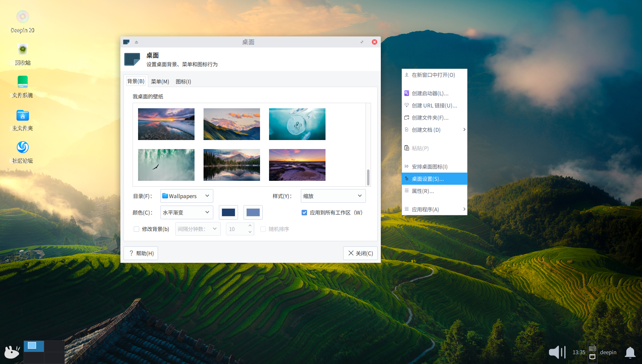The height and width of the screenshot is (364, 642).
Task: Click the 13:35 clock in the panel
Action: pos(578,352)
